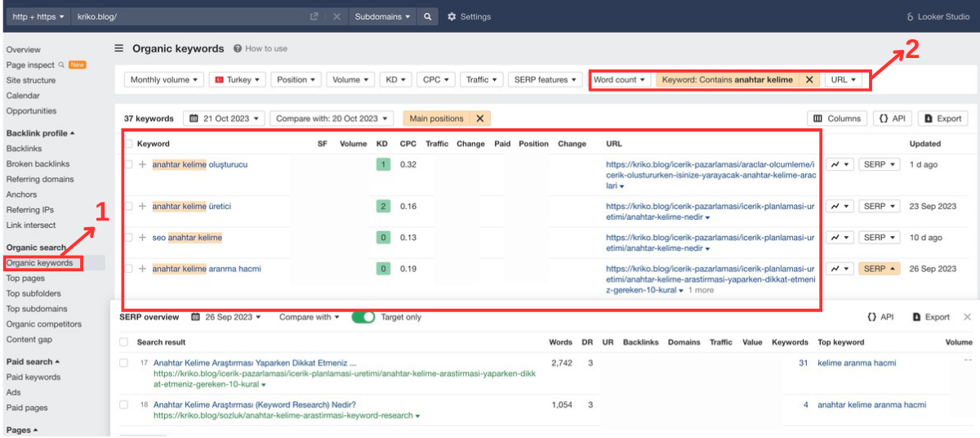This screenshot has width=980, height=438.
Task: Close the SERP overview panel
Action: [x=967, y=317]
